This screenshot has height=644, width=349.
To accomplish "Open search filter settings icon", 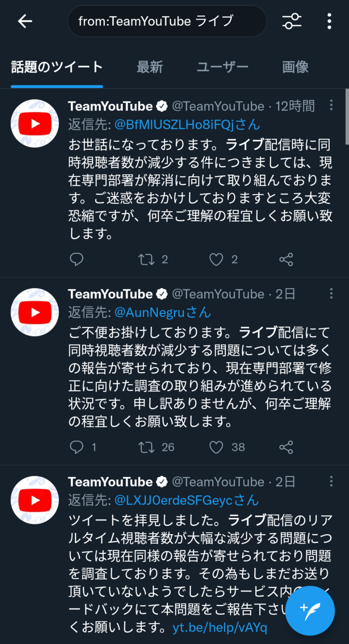I will point(292,21).
